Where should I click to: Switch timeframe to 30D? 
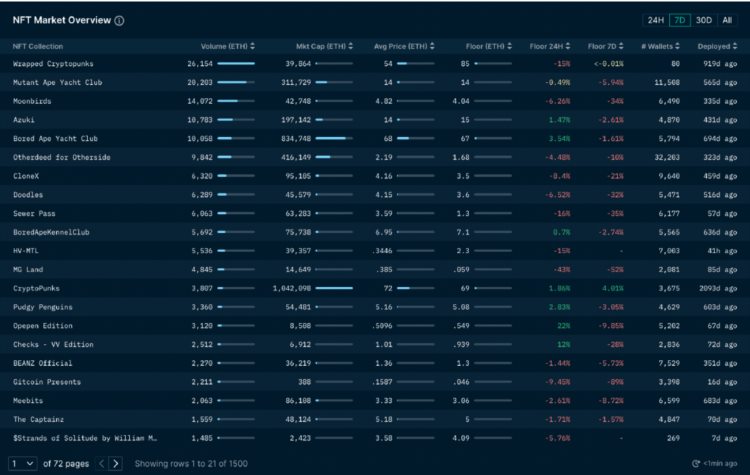tap(704, 20)
